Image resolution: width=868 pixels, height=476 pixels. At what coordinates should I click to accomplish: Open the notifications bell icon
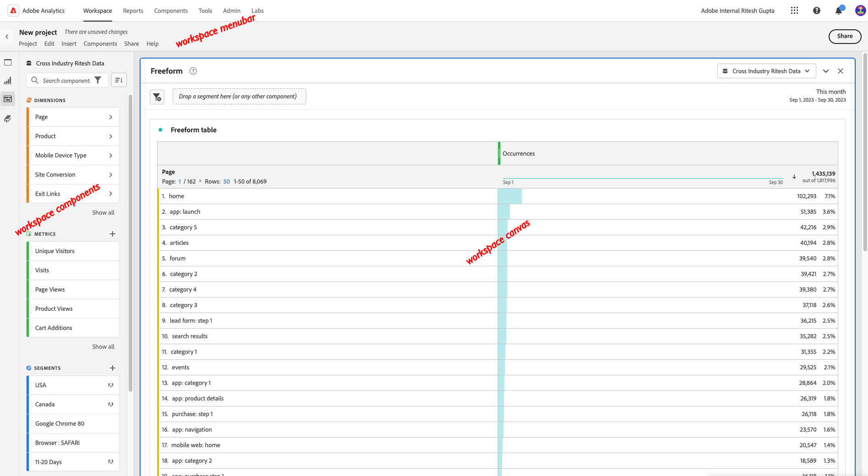[x=839, y=11]
